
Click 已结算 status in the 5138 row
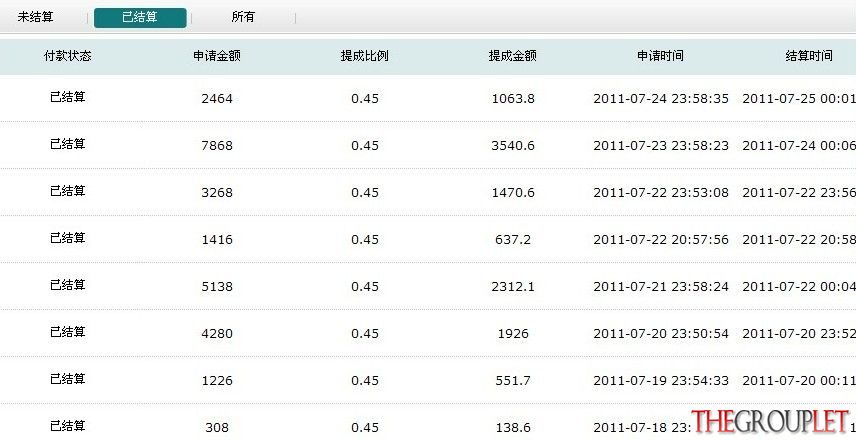[x=68, y=284]
